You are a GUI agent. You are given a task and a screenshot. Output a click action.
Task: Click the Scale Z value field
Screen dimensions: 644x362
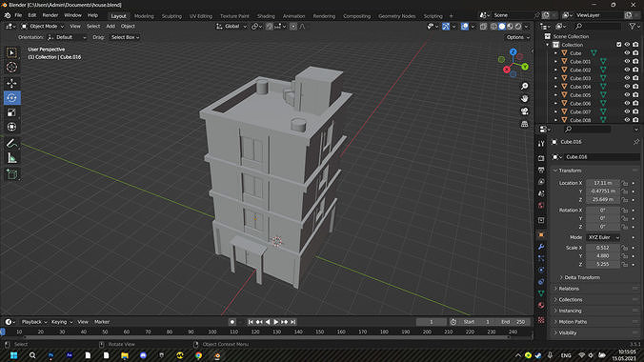pyautogui.click(x=603, y=264)
